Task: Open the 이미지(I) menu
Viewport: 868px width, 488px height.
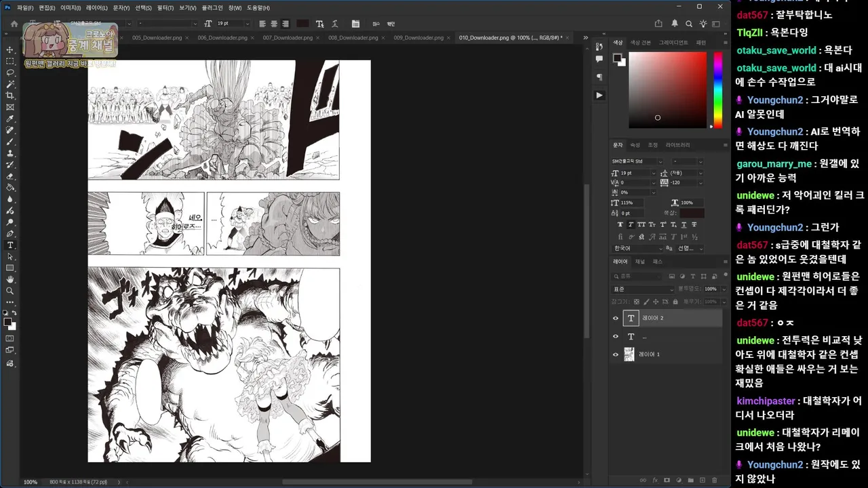Action: tap(71, 7)
